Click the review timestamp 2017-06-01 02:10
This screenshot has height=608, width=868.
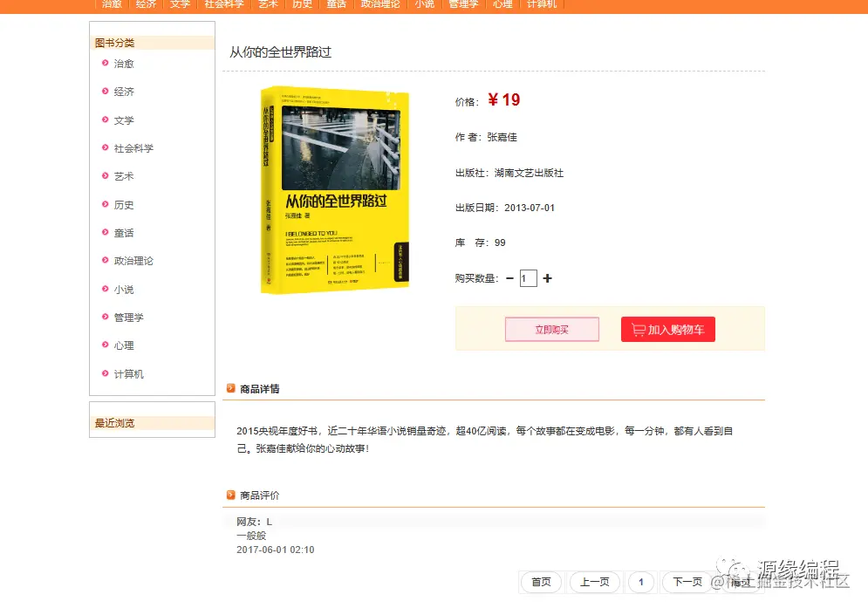click(x=275, y=550)
